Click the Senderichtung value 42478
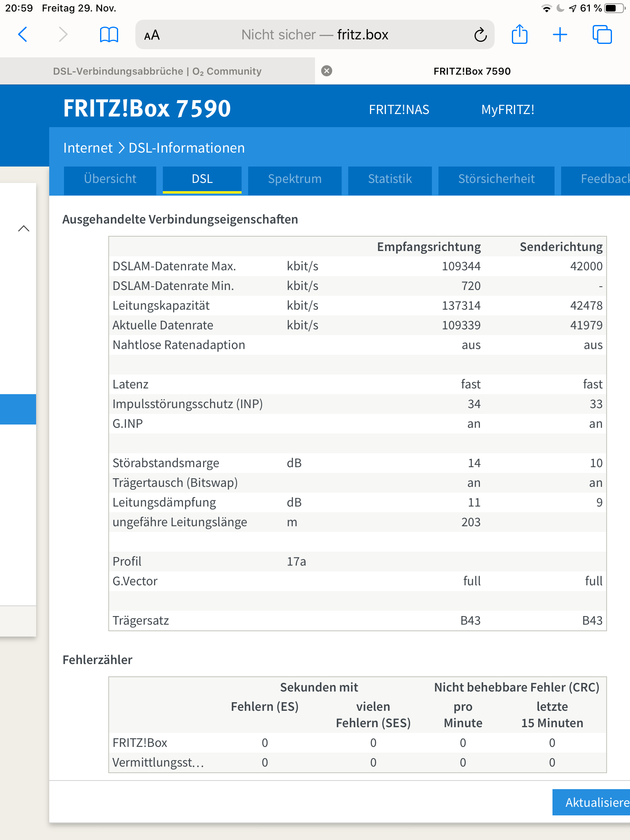Image resolution: width=630 pixels, height=840 pixels. (586, 306)
